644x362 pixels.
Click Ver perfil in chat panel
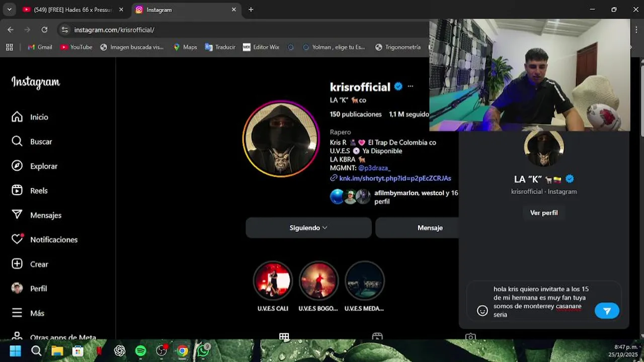(x=544, y=213)
